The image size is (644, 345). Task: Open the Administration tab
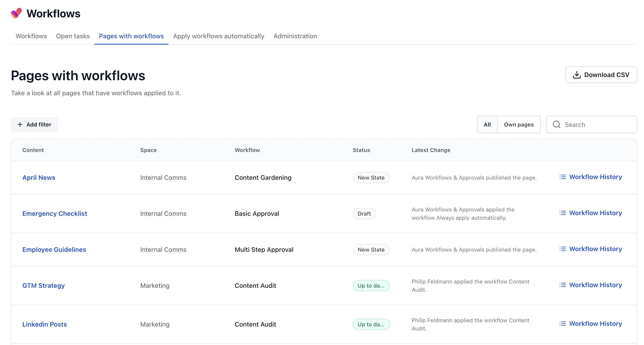pos(295,36)
